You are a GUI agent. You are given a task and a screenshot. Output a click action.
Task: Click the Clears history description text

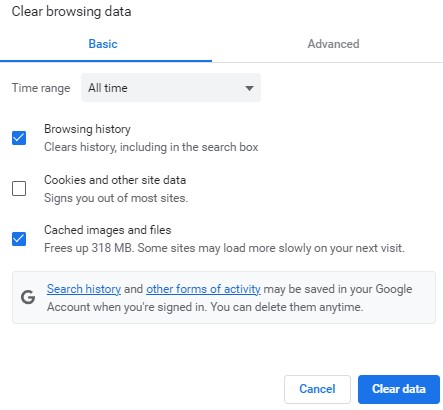[151, 147]
